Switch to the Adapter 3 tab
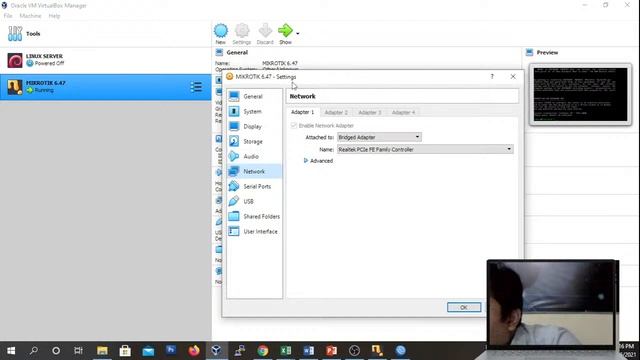The image size is (640, 360). tap(369, 112)
